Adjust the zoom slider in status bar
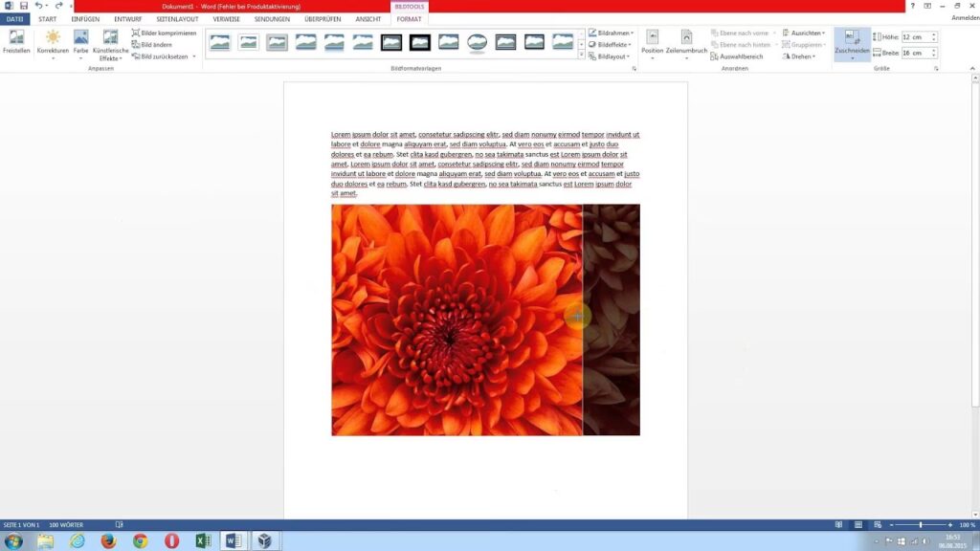 click(x=921, y=525)
